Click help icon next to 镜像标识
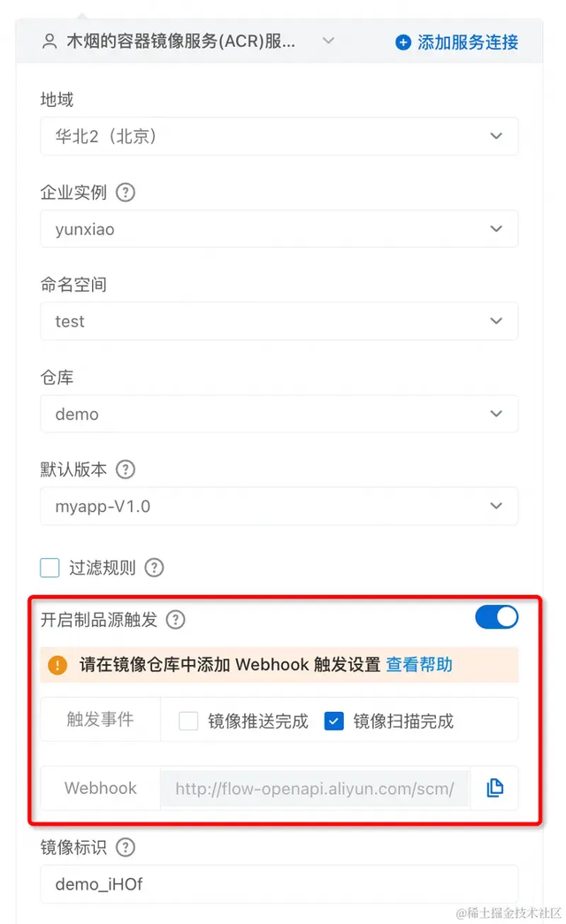 (125, 847)
